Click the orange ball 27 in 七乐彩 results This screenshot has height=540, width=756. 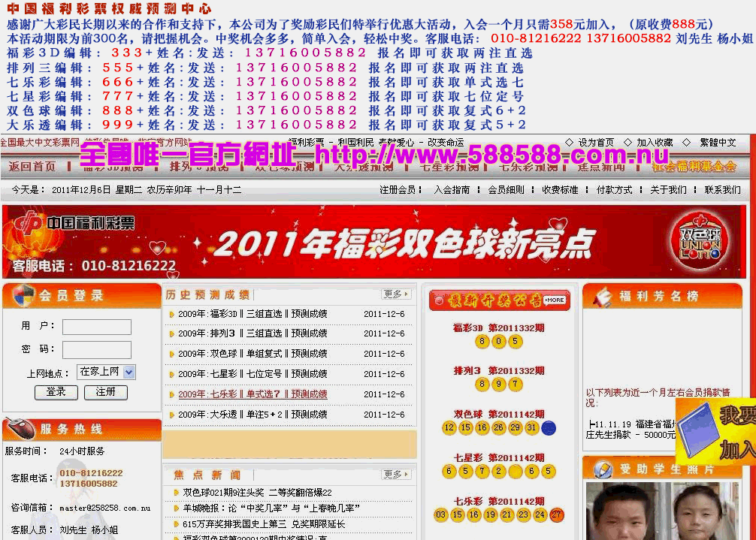(x=556, y=514)
